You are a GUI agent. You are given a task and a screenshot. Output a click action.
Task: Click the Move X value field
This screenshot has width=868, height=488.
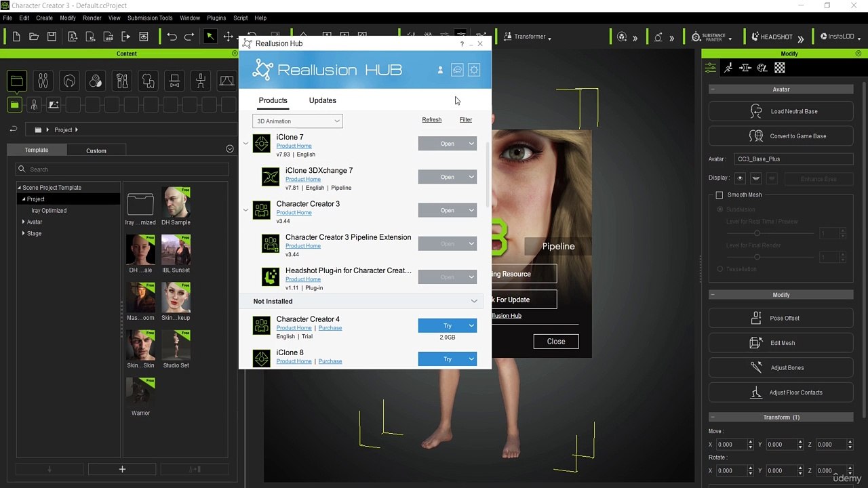[731, 445]
